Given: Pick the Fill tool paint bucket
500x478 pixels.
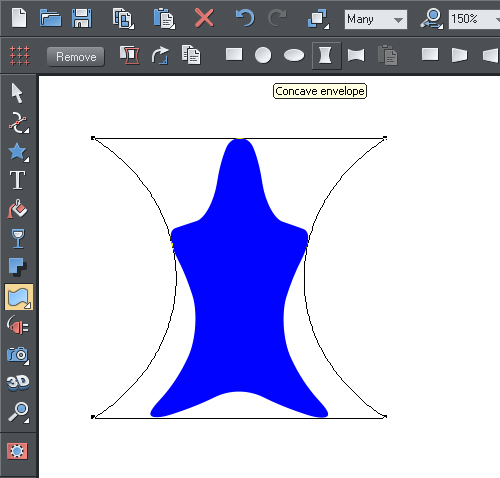Looking at the screenshot, I should [x=17, y=209].
